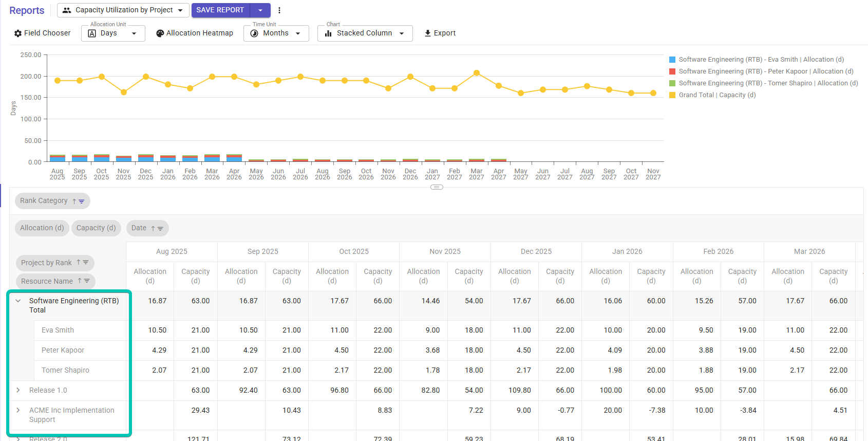Toggle Grand Total Capacity series in legend

pyautogui.click(x=716, y=95)
